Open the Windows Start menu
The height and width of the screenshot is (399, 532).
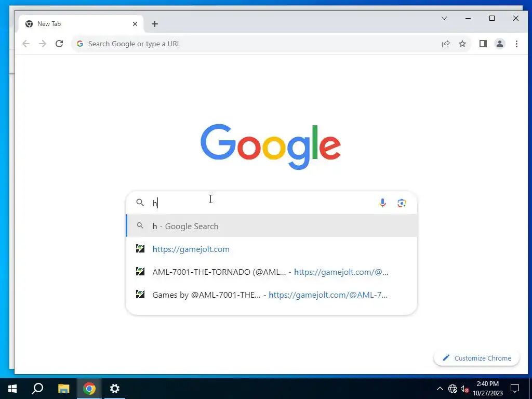(12, 389)
